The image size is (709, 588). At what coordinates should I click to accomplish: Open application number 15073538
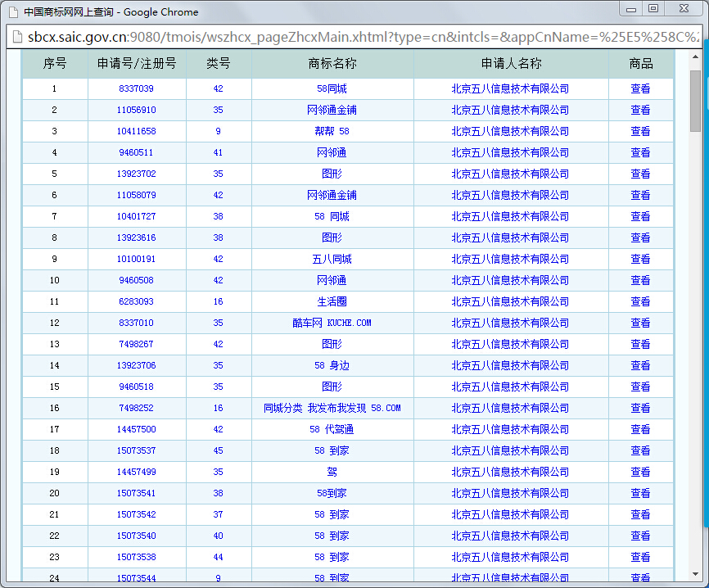coord(136,556)
